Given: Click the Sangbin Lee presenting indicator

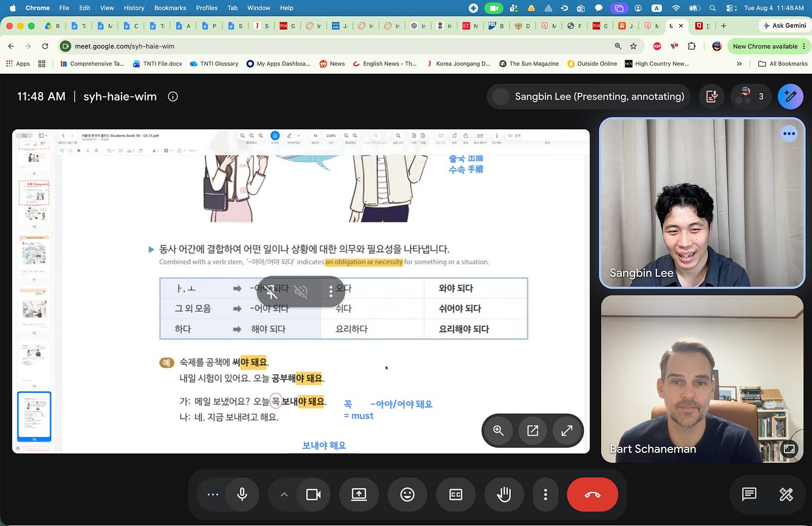Looking at the screenshot, I should [589, 96].
